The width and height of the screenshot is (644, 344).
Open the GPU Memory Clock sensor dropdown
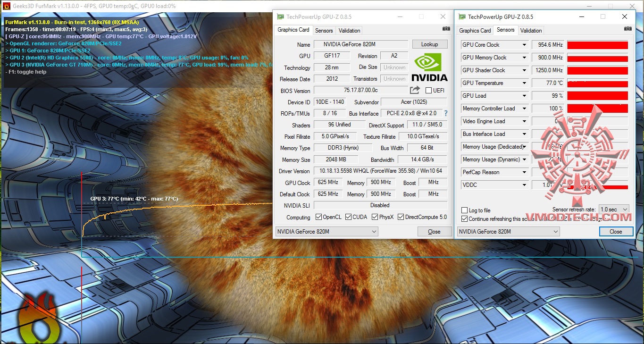524,58
